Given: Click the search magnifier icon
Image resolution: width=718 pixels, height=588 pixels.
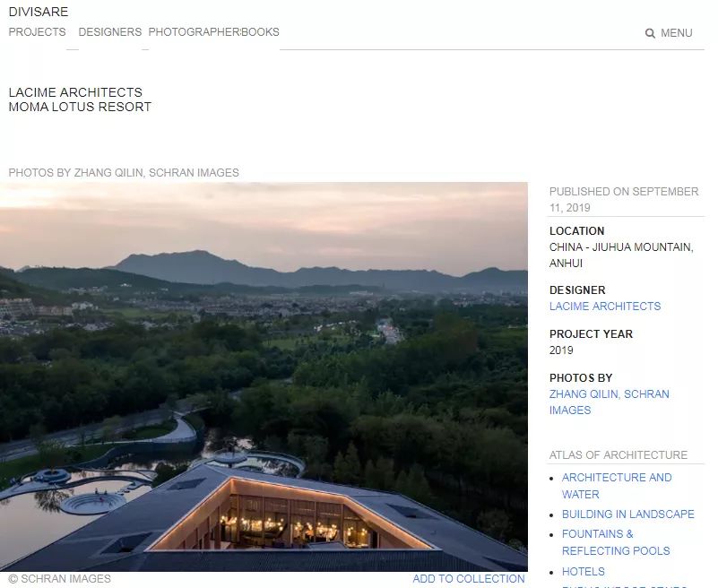Looking at the screenshot, I should pyautogui.click(x=650, y=33).
